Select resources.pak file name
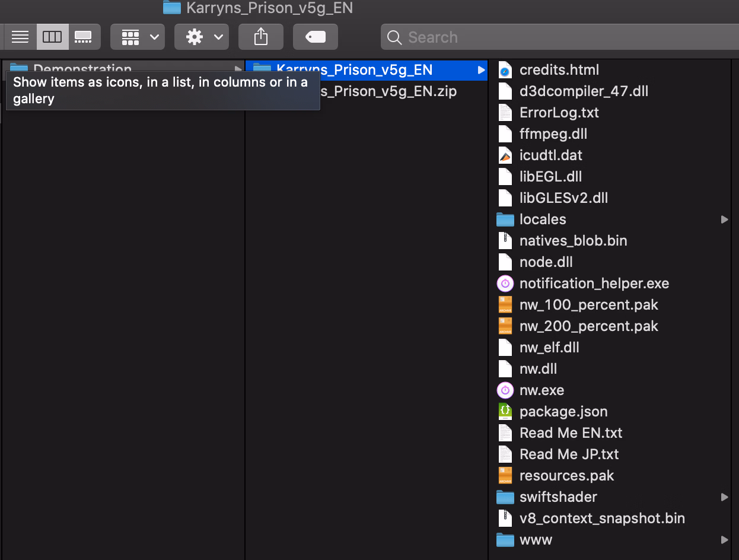The image size is (739, 560). tap(567, 476)
